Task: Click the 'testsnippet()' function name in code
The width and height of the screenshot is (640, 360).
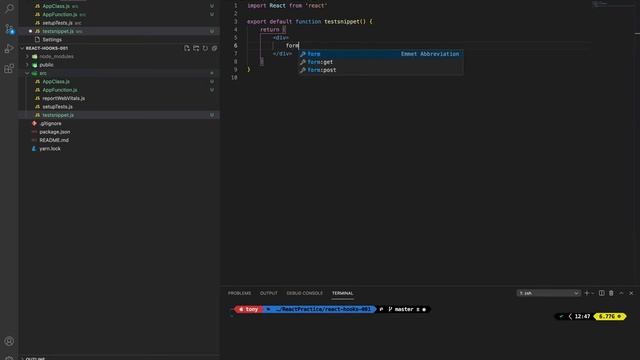Action: point(345,22)
